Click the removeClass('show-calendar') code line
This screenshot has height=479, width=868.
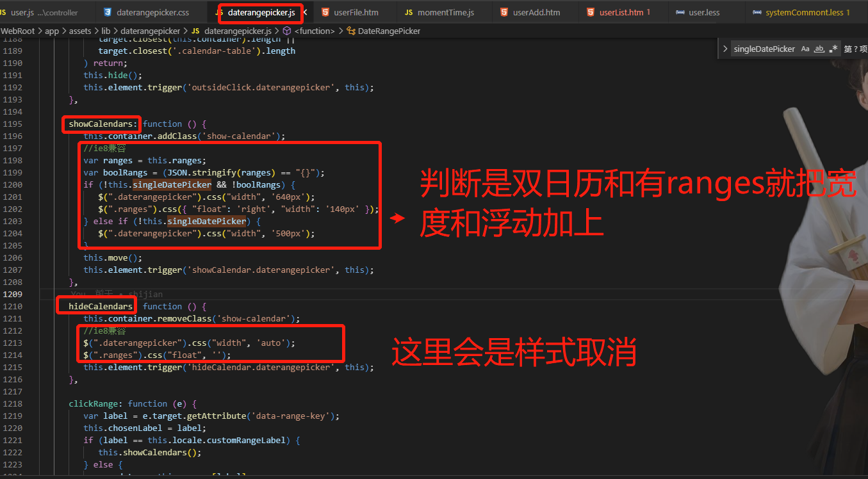[192, 318]
